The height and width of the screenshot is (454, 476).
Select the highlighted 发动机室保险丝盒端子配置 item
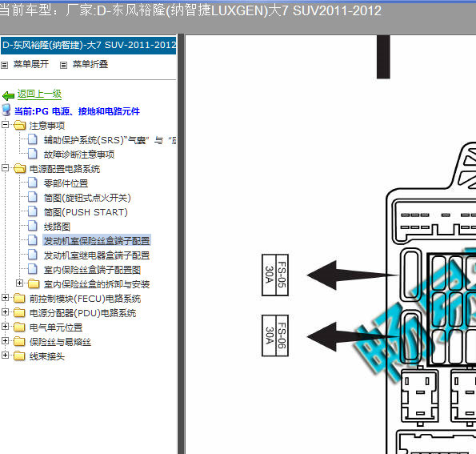(x=97, y=241)
